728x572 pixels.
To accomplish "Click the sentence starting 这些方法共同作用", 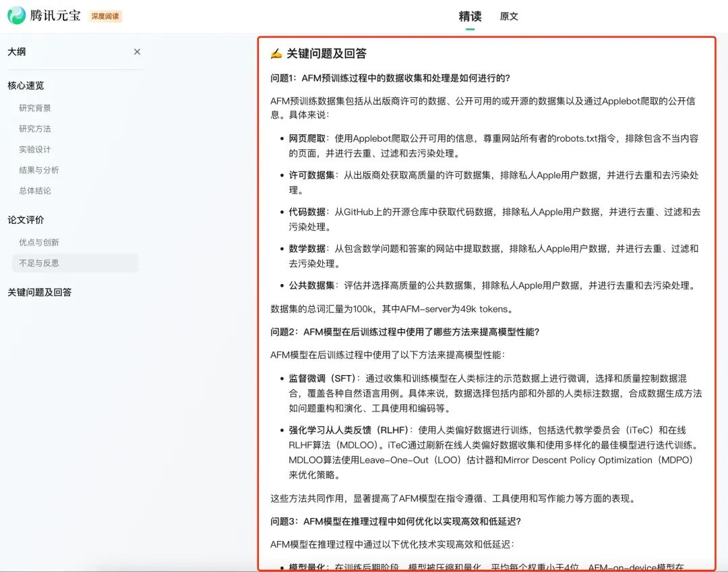I will 453,498.
